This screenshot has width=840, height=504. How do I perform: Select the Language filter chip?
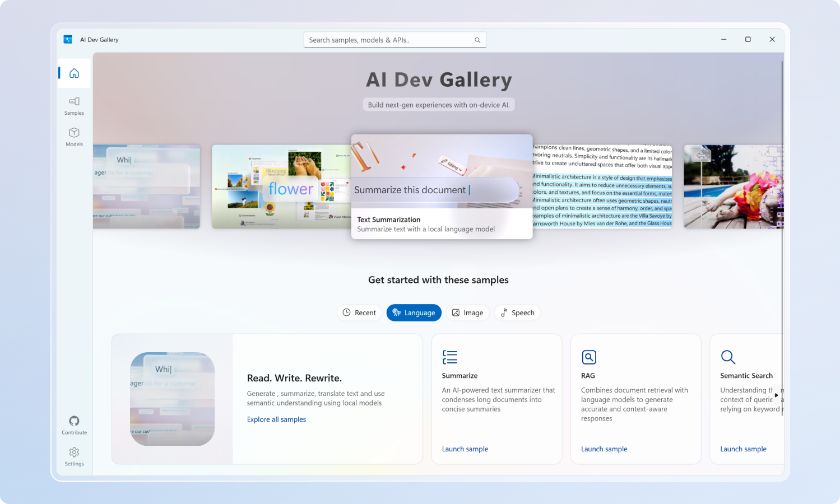414,312
